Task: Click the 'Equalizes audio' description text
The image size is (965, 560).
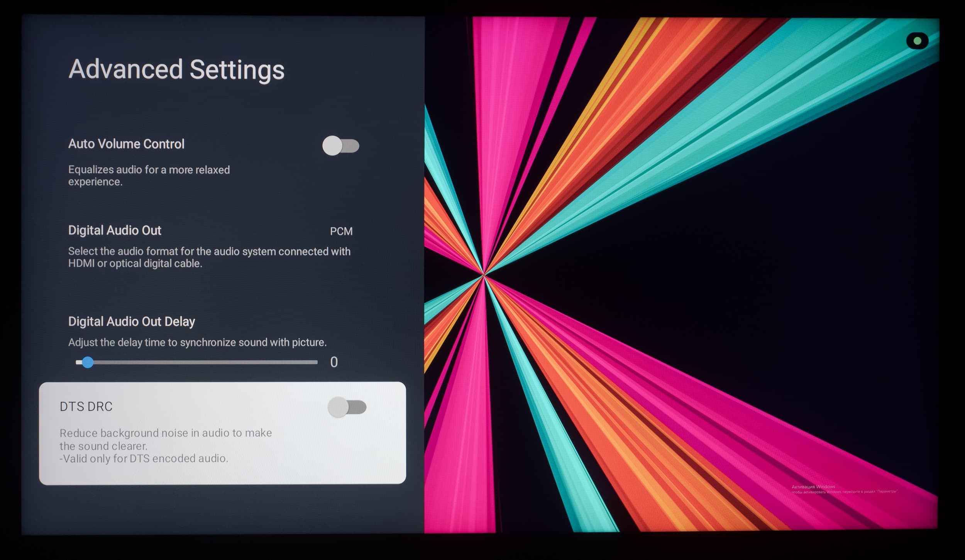Action: tap(149, 176)
